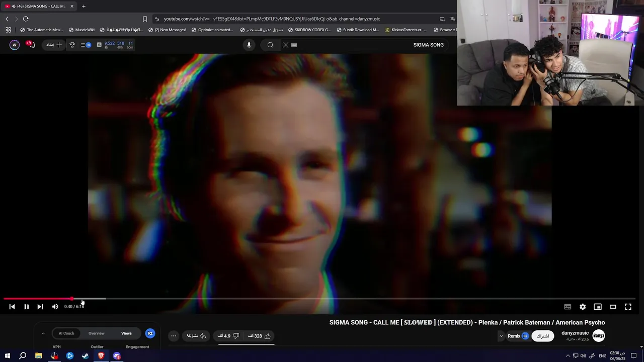644x362 pixels.
Task: Collapse the vidIQ panel with chevron
Action: pos(43,333)
